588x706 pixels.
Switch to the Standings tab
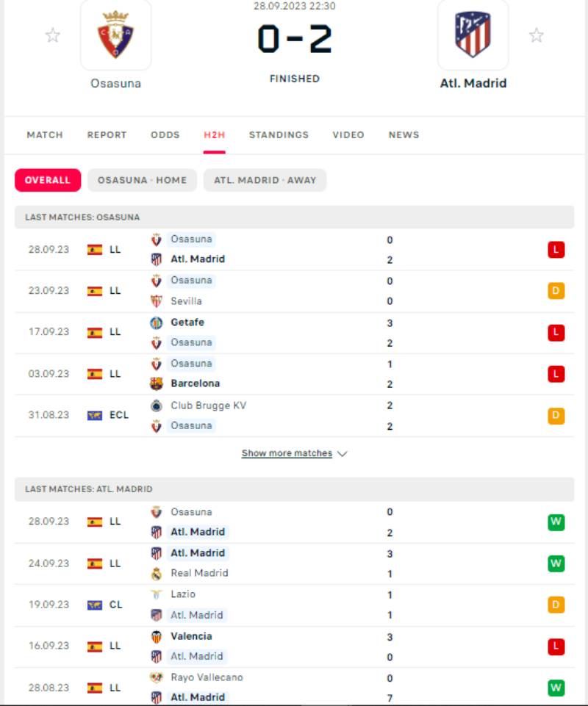(279, 135)
